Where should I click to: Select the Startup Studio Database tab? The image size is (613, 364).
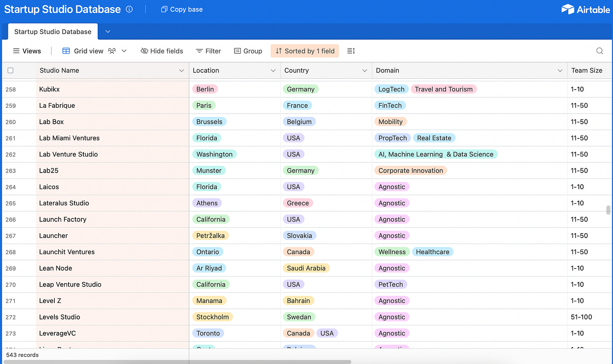pos(53,32)
